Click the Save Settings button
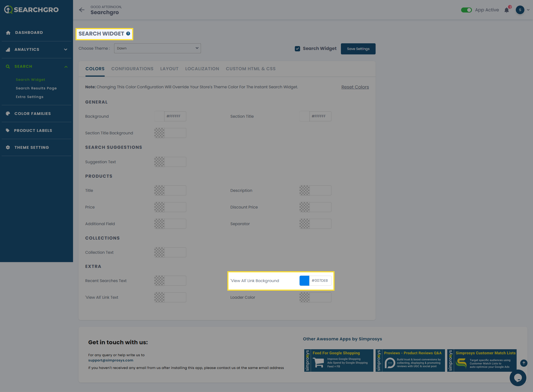 click(358, 49)
